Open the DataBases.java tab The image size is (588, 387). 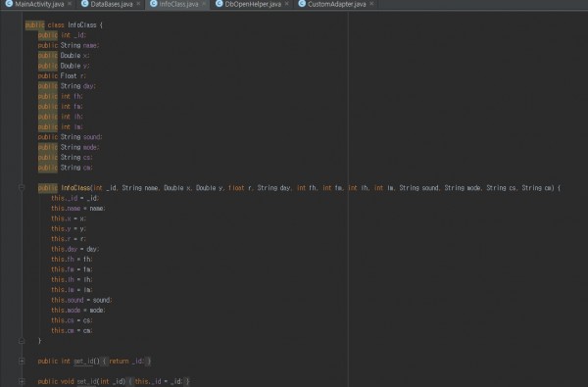[112, 4]
